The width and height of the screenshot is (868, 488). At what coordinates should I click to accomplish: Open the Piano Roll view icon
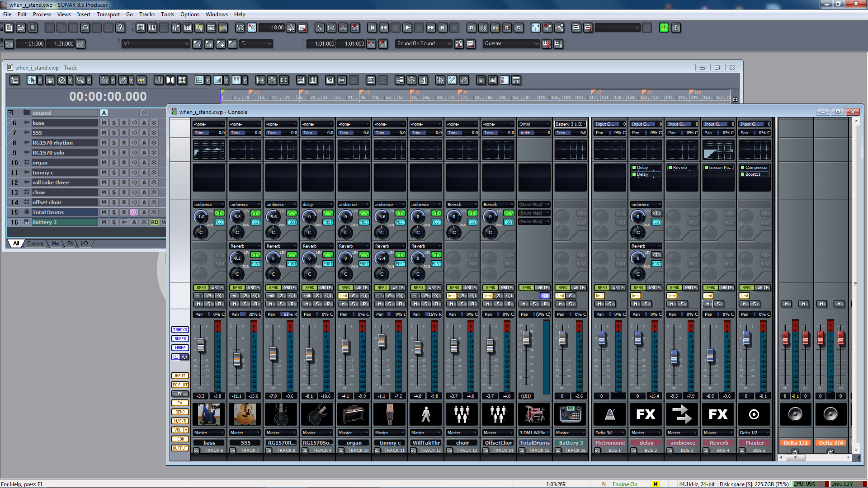click(x=152, y=28)
